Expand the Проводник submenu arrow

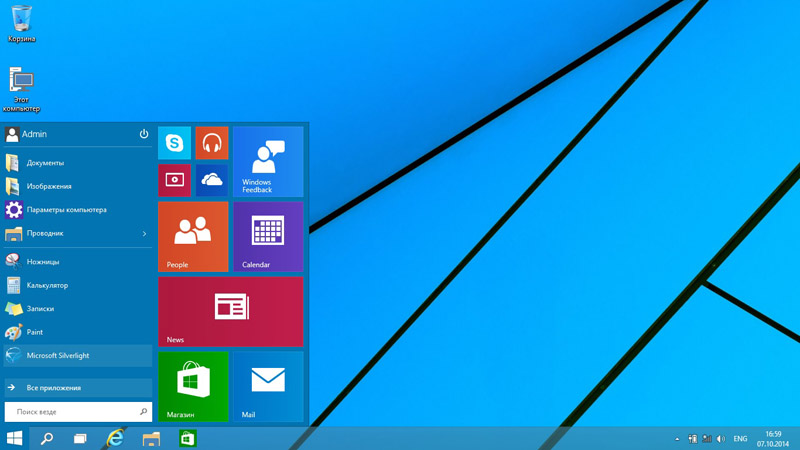(144, 234)
